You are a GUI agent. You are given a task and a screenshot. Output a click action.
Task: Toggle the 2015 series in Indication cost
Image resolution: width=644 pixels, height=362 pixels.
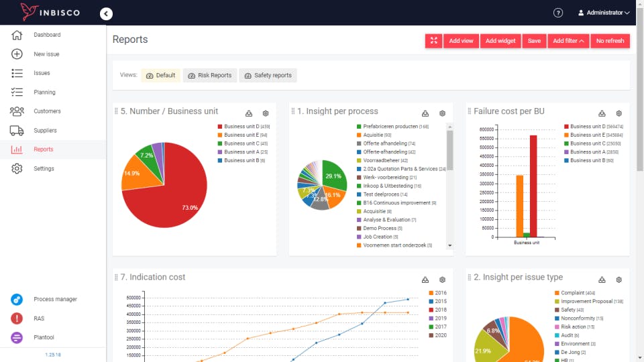click(x=437, y=301)
